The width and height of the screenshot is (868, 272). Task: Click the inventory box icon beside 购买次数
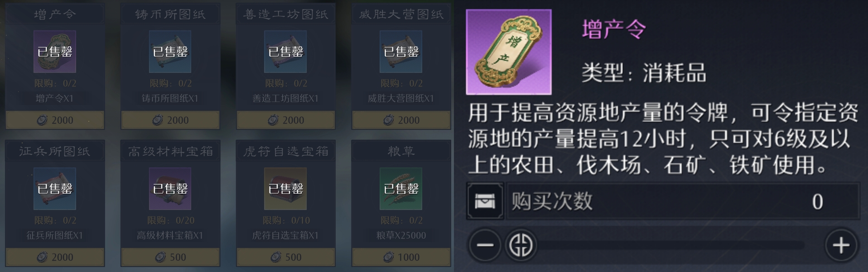coord(485,201)
